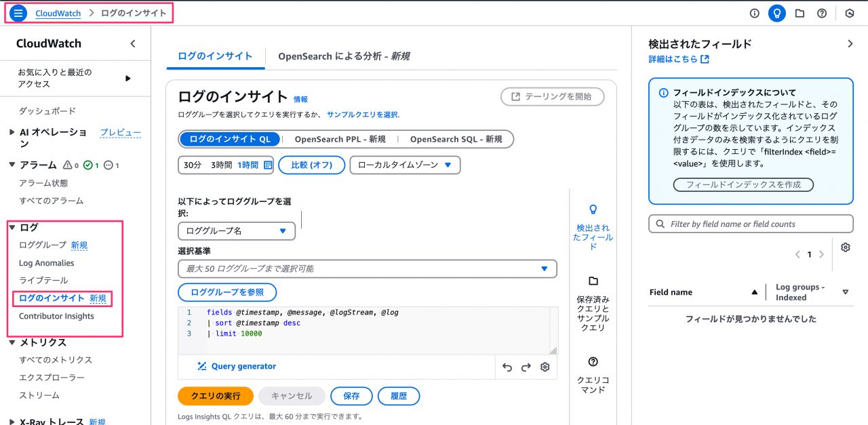Viewport: 868px width, 425px height.
Task: Redo the query edit
Action: click(526, 367)
